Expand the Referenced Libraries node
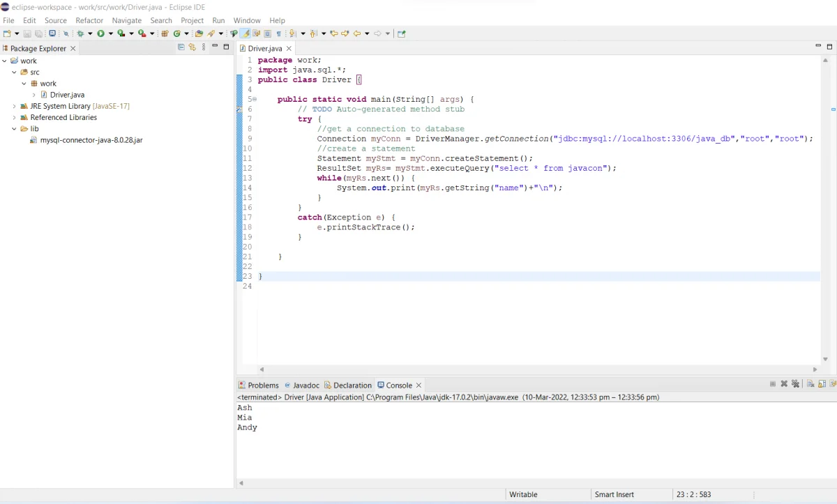This screenshot has height=504, width=837. point(14,118)
